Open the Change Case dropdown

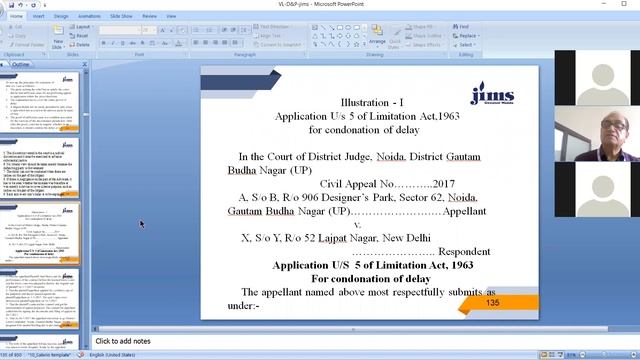pos(165,43)
